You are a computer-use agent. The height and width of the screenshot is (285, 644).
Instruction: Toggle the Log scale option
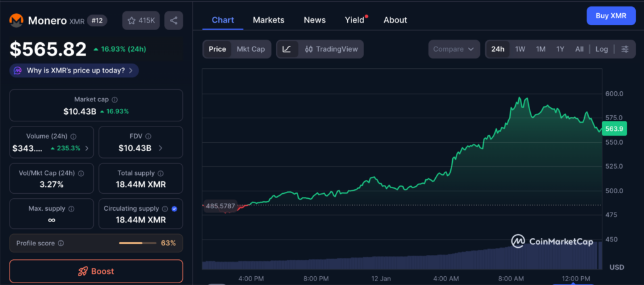click(x=602, y=49)
